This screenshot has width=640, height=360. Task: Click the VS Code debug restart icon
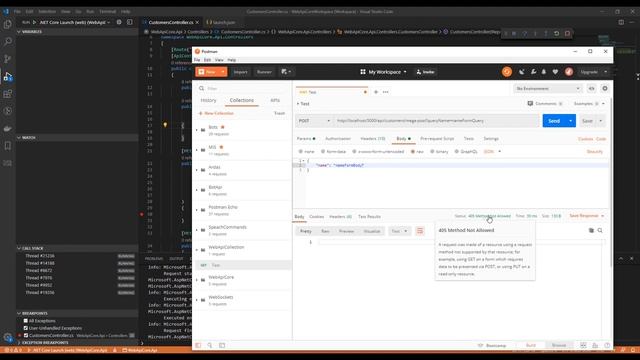point(557,33)
